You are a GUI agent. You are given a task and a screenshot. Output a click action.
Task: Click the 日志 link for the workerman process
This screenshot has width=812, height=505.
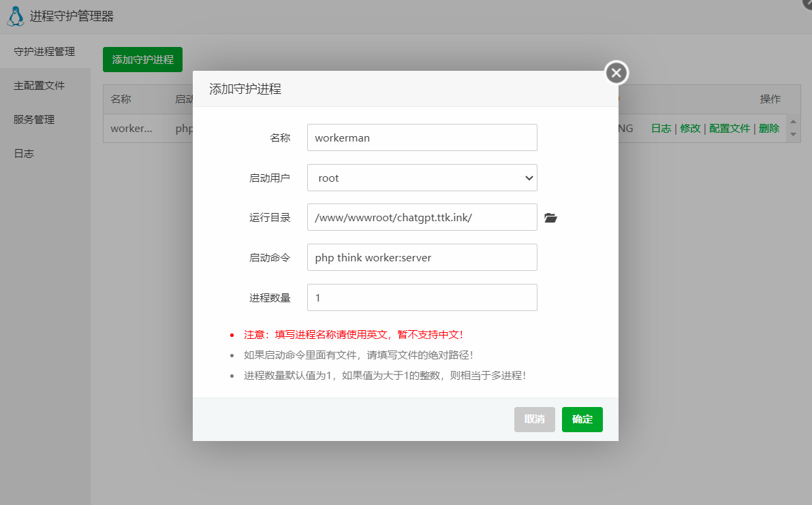pyautogui.click(x=660, y=128)
